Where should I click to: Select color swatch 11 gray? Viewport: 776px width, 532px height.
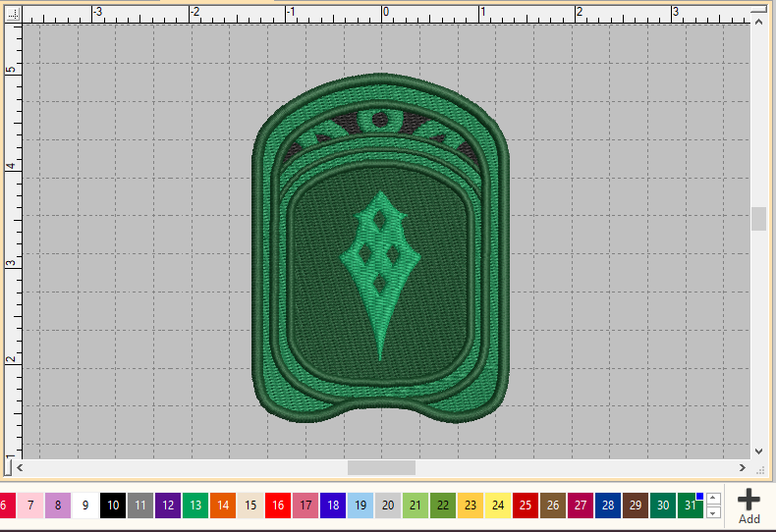click(x=140, y=505)
